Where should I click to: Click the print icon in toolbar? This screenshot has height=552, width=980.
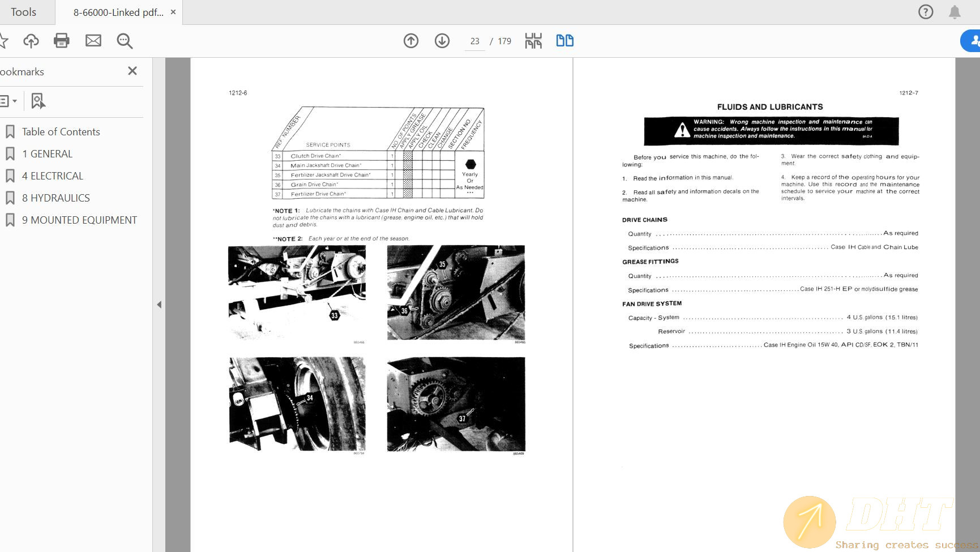[61, 41]
